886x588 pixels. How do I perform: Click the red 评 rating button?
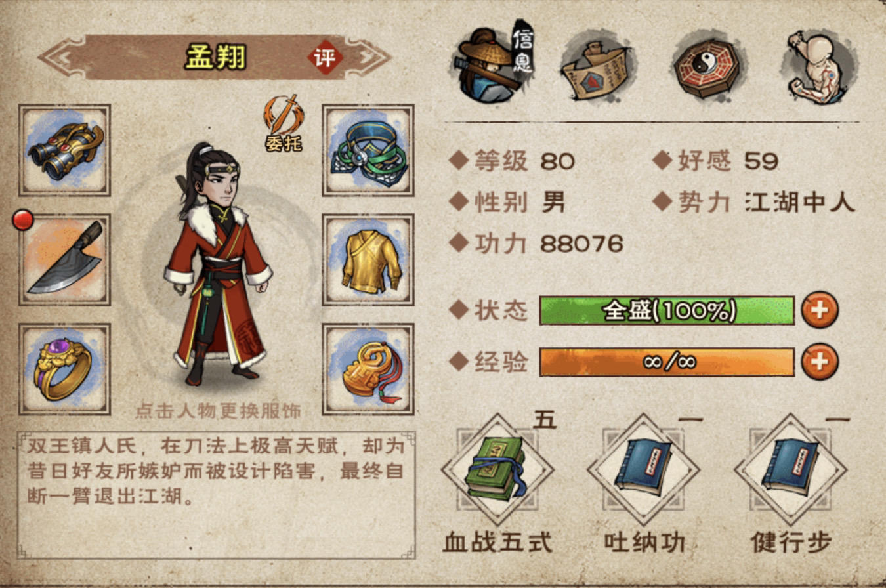pos(326,58)
